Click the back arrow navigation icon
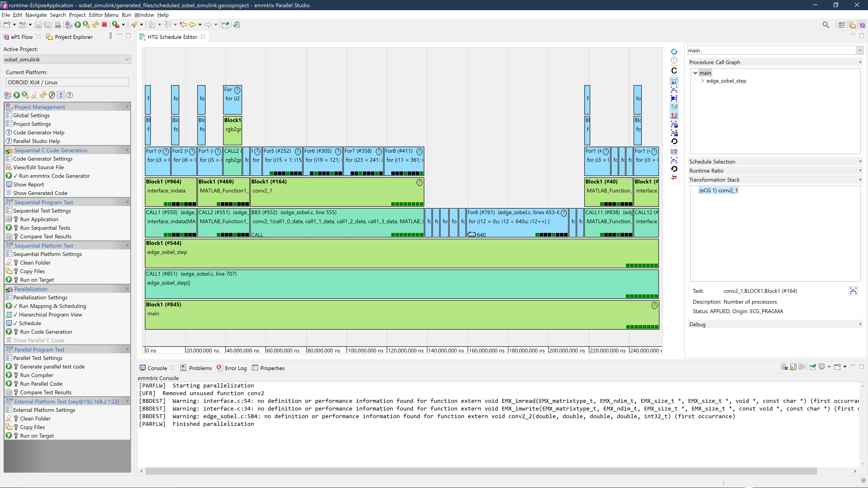 192,25
